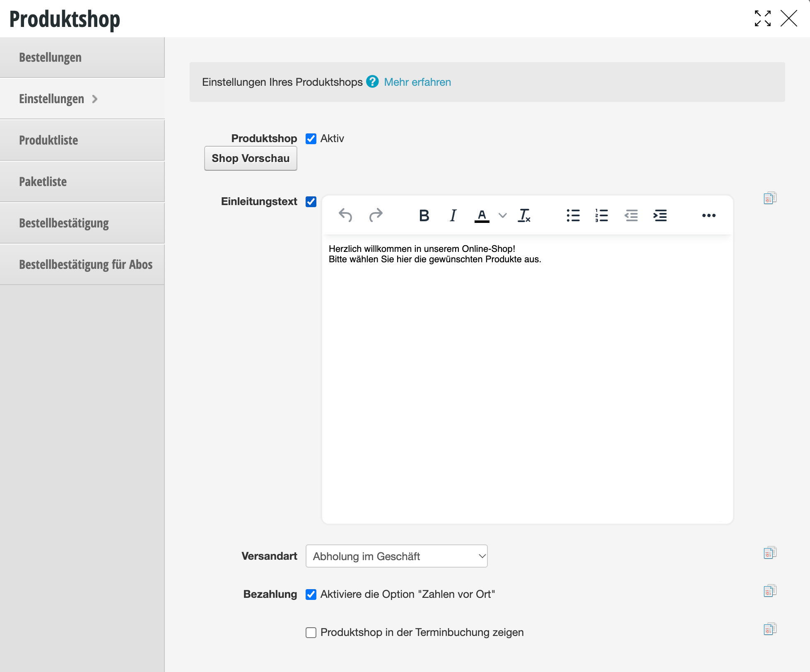This screenshot has width=810, height=672.
Task: Insert a numbered list
Action: click(x=602, y=215)
